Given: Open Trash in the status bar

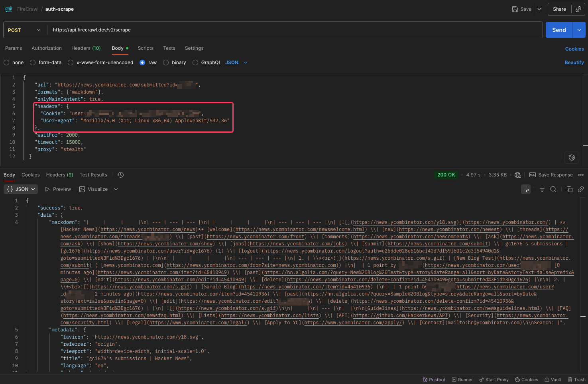Looking at the screenshot, I should click(577, 380).
